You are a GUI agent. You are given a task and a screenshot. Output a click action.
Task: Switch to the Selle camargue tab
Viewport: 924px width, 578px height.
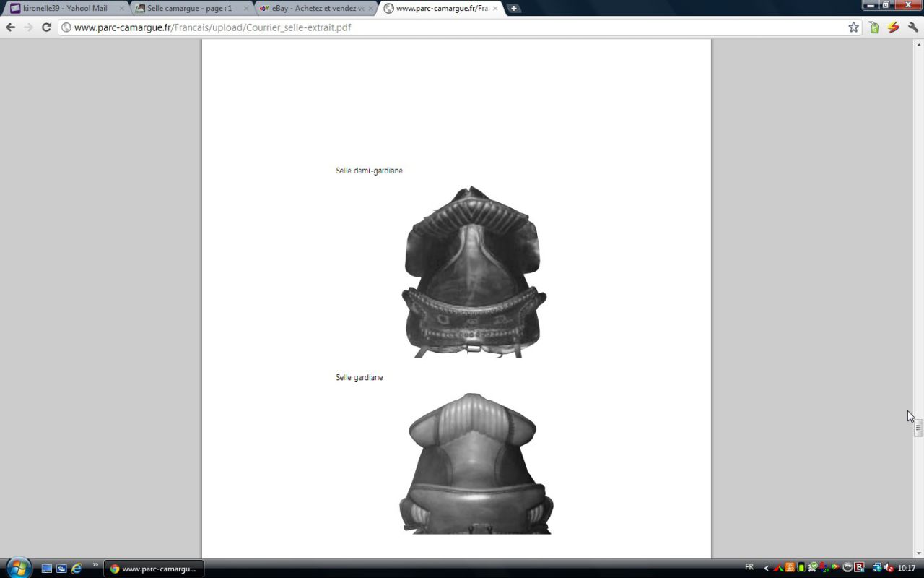189,9
